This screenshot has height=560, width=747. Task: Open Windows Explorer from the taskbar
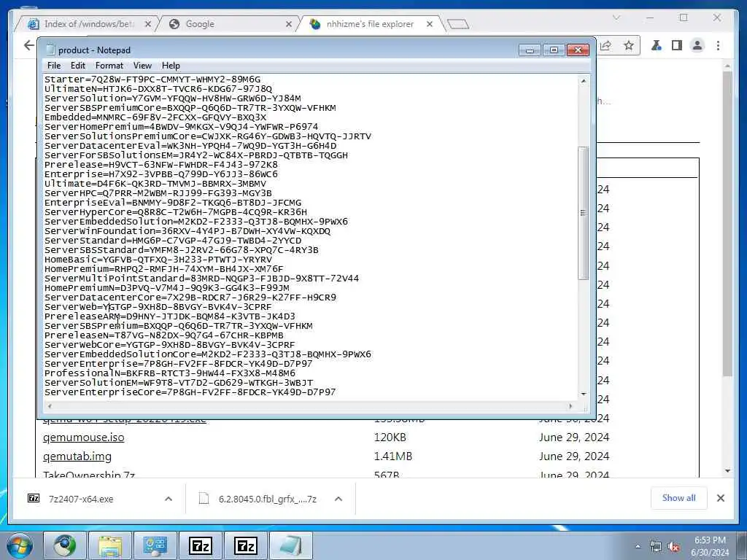click(110, 545)
